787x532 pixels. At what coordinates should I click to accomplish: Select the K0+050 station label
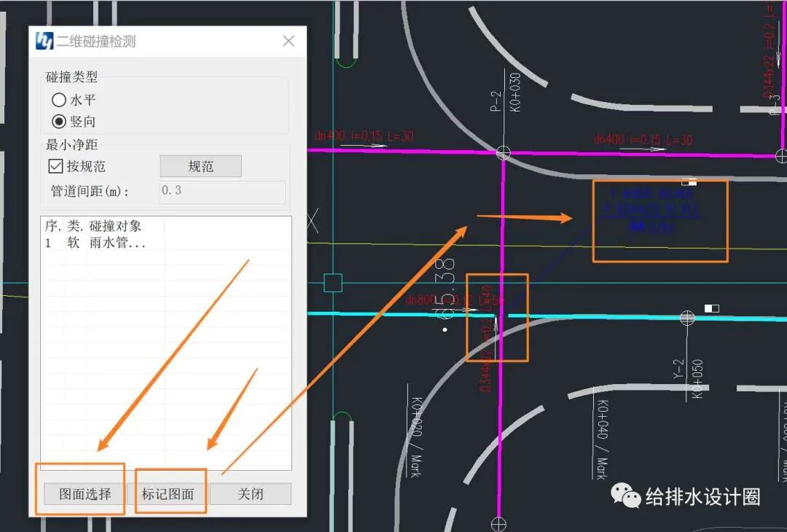pos(697,379)
